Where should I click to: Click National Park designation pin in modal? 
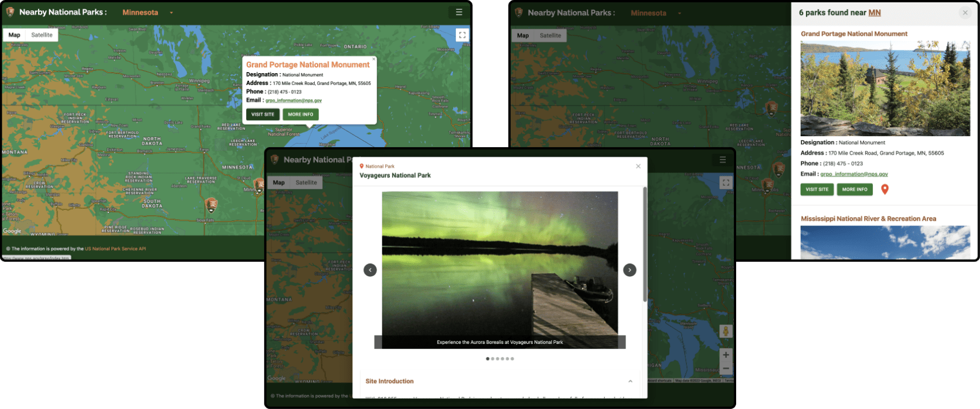click(x=361, y=166)
